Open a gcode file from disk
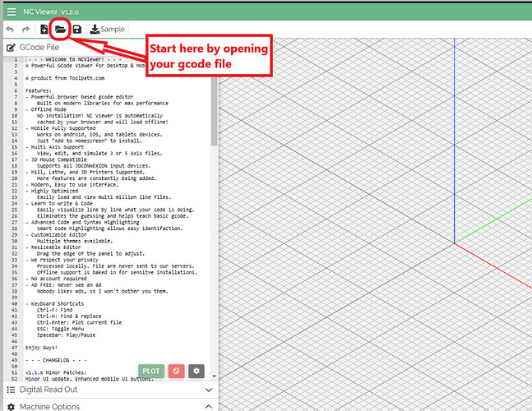532x411 pixels. click(60, 30)
